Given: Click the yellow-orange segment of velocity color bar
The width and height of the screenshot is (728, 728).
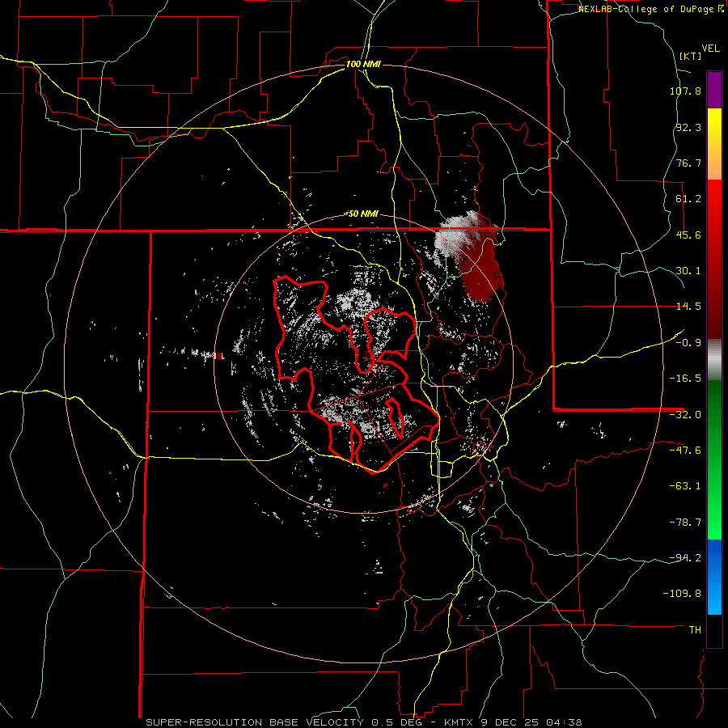Looking at the screenshot, I should coord(714,144).
